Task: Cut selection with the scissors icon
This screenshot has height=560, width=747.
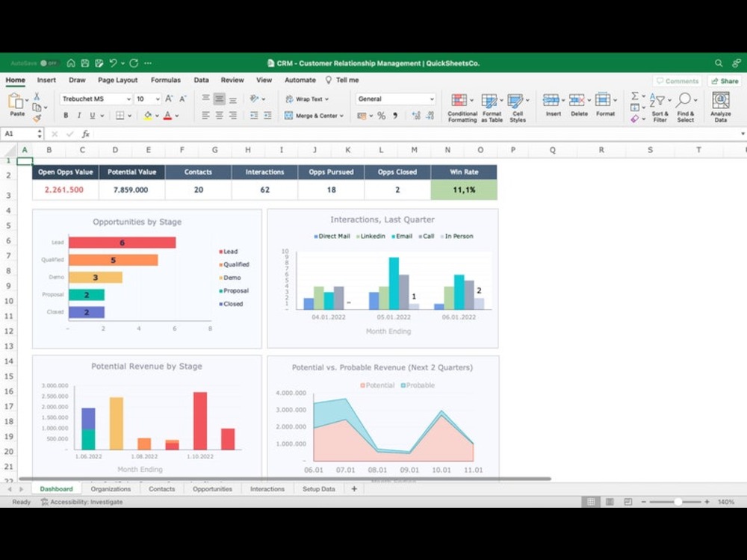Action: [37, 96]
